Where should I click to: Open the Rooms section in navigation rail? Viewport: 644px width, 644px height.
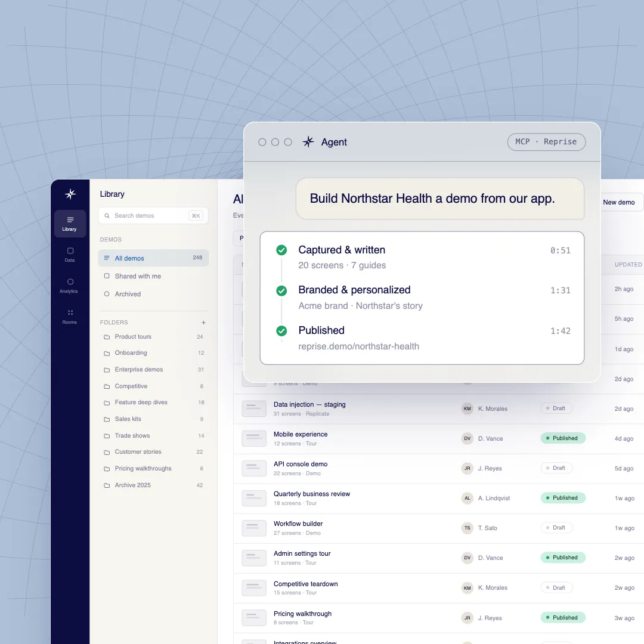tap(70, 317)
